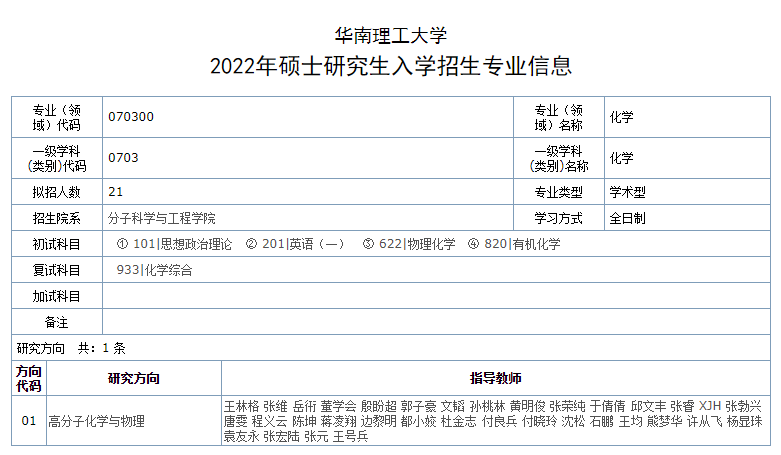Click advisor name 杨显珠
Viewport: 781px width, 455px height.
click(x=744, y=422)
